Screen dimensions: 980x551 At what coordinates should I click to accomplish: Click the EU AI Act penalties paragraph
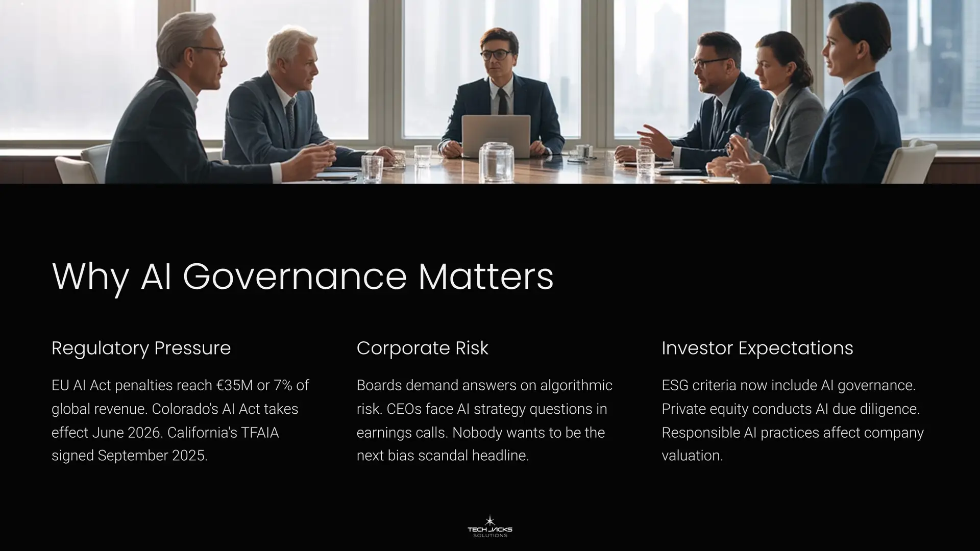(180, 420)
